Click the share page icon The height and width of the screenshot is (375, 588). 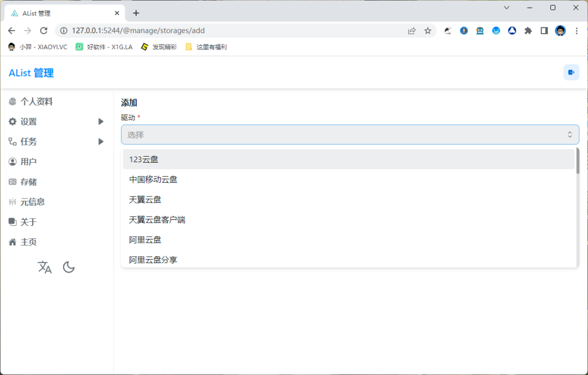click(x=412, y=30)
